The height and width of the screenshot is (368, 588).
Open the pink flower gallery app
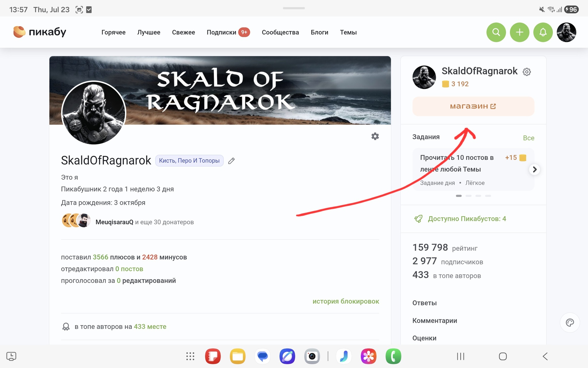369,356
